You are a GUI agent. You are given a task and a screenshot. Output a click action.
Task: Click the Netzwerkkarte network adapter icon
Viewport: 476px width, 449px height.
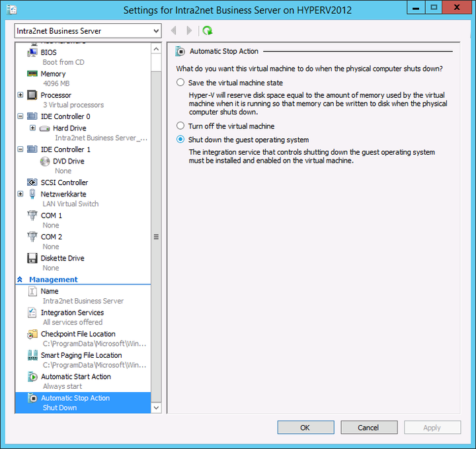tap(32, 194)
